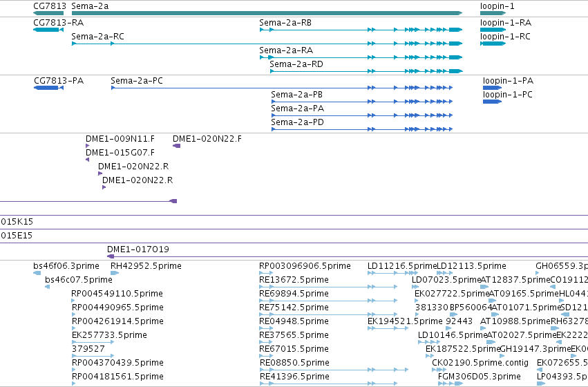
Task: Select the Sema-2a-PB protein label
Action: coord(296,95)
